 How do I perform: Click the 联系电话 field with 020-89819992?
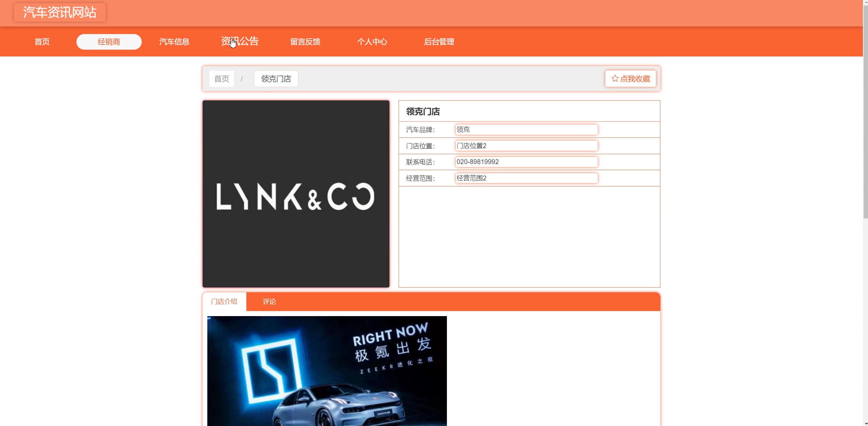pos(526,162)
